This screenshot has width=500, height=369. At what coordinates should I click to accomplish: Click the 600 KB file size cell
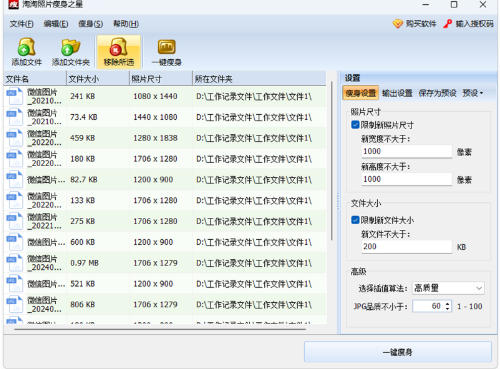click(x=82, y=242)
